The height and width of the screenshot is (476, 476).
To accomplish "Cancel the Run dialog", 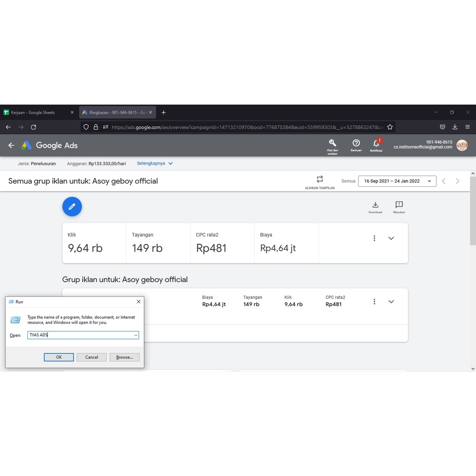I will point(92,357).
